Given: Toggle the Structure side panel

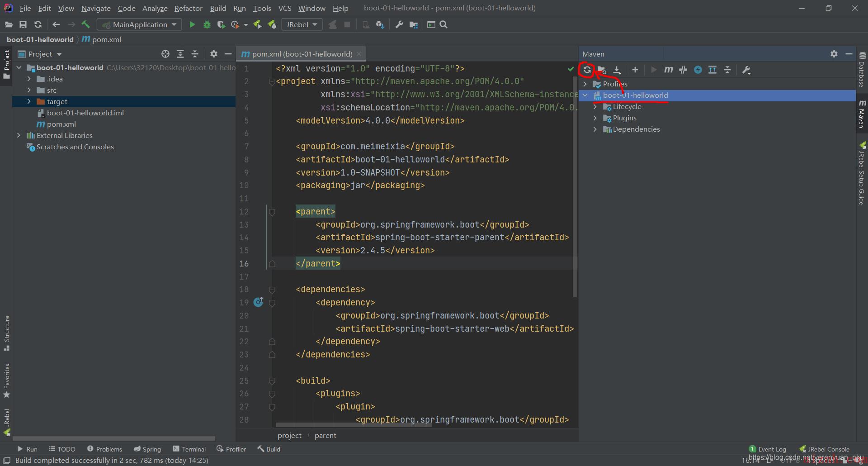Looking at the screenshot, I should 6,333.
